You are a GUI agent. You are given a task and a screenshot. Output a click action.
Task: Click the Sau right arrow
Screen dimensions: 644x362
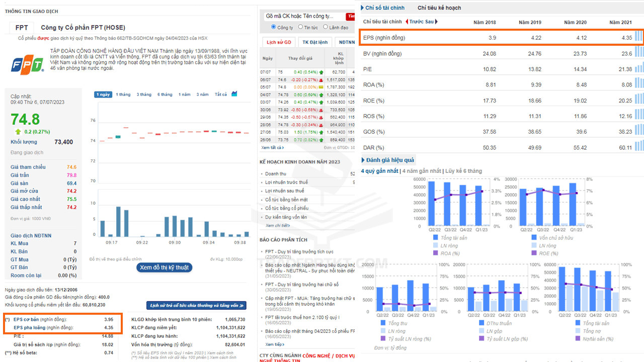coord(436,22)
